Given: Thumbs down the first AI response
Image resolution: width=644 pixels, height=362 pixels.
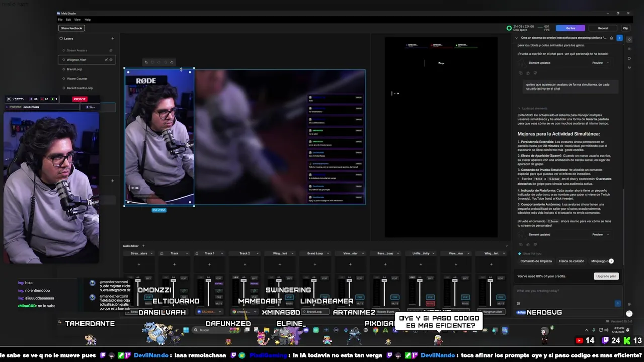Looking at the screenshot, I should [535, 73].
